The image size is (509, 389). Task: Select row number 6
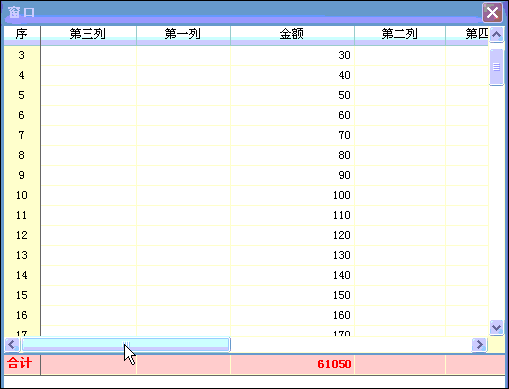(x=22, y=115)
